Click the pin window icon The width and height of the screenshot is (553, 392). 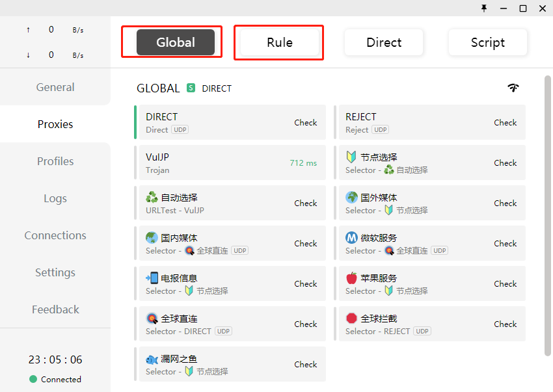(x=483, y=8)
